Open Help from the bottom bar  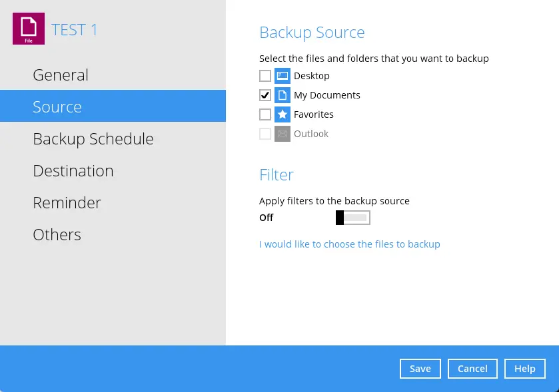click(x=524, y=368)
